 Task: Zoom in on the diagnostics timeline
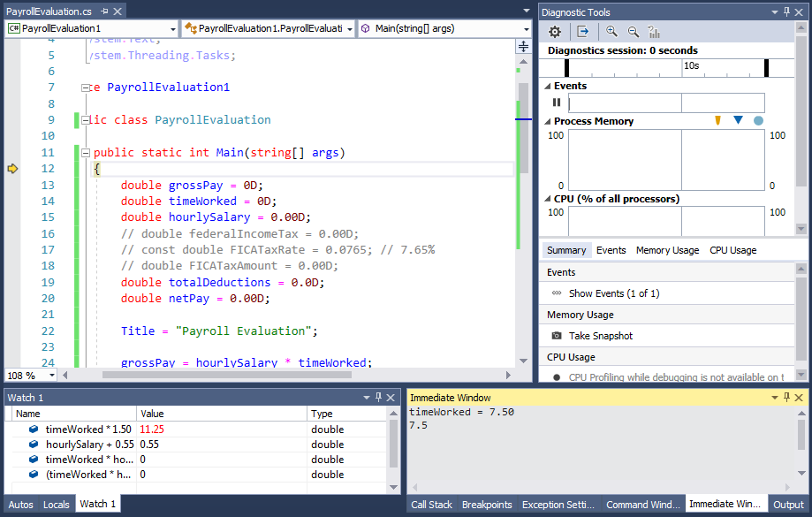coord(611,32)
